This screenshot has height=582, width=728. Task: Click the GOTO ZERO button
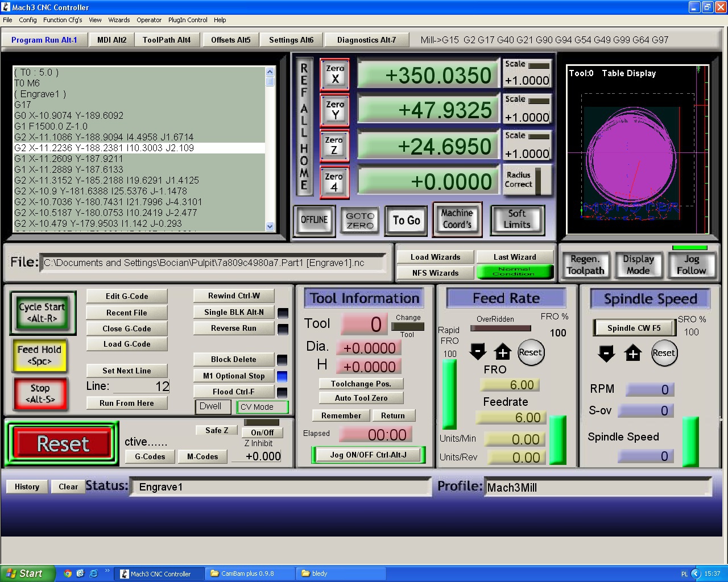(360, 221)
